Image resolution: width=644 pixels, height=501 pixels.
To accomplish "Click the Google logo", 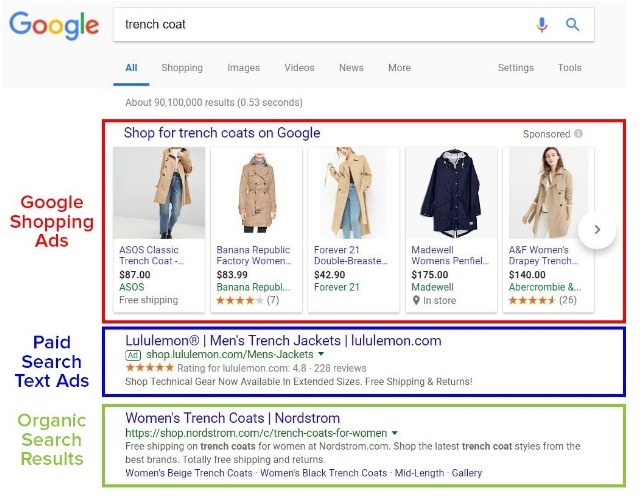I will [54, 25].
